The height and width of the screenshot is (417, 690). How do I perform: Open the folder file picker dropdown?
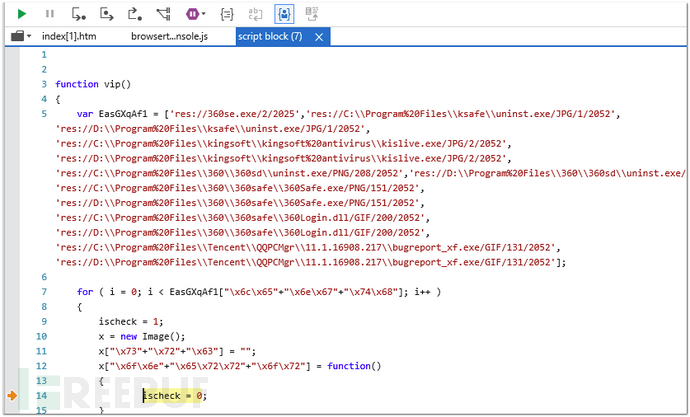21,37
